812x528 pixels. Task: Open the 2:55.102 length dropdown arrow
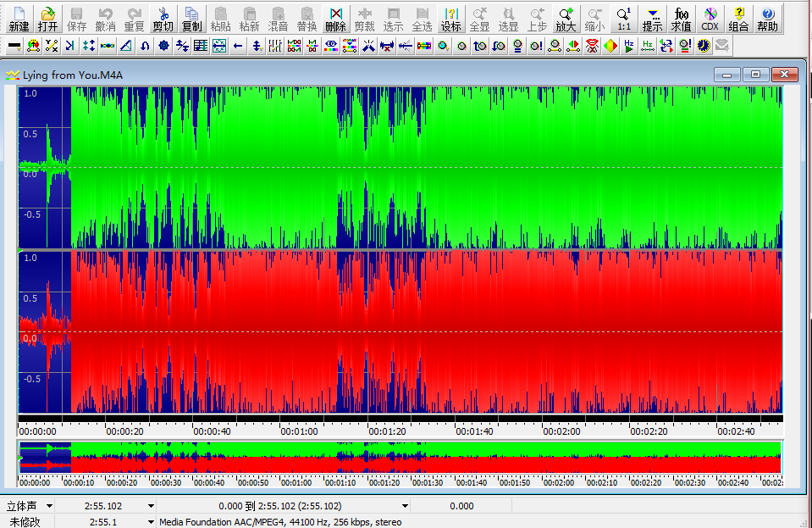(x=151, y=506)
